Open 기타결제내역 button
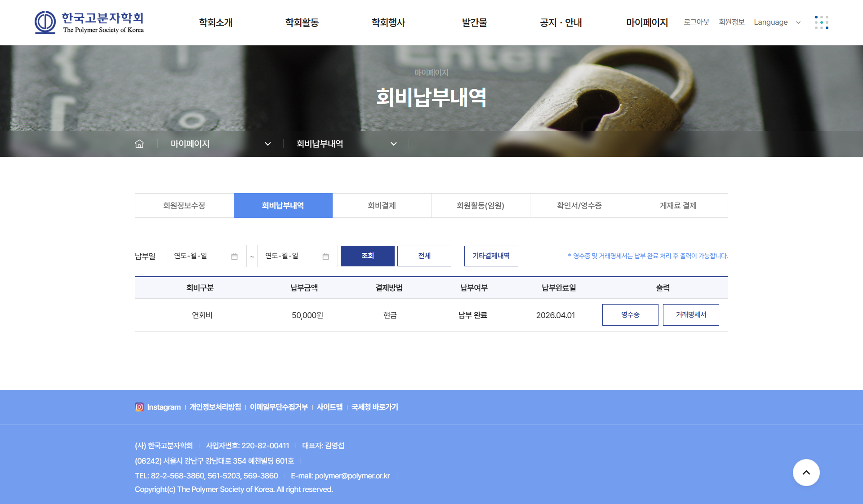Image resolution: width=863 pixels, height=504 pixels. point(491,256)
